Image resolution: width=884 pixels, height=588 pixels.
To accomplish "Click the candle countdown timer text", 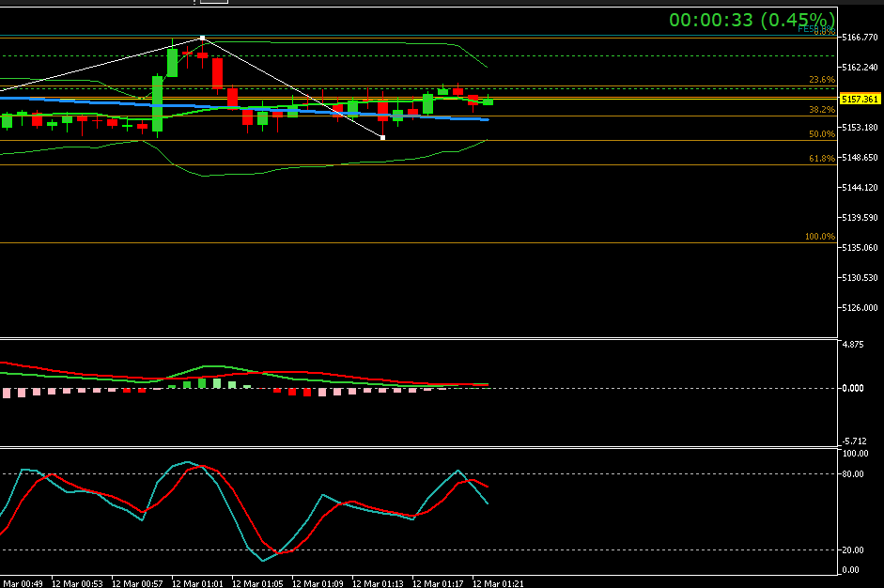I will 752,20.
